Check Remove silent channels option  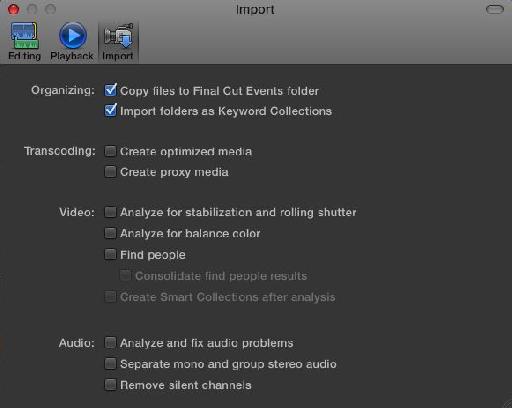point(110,384)
